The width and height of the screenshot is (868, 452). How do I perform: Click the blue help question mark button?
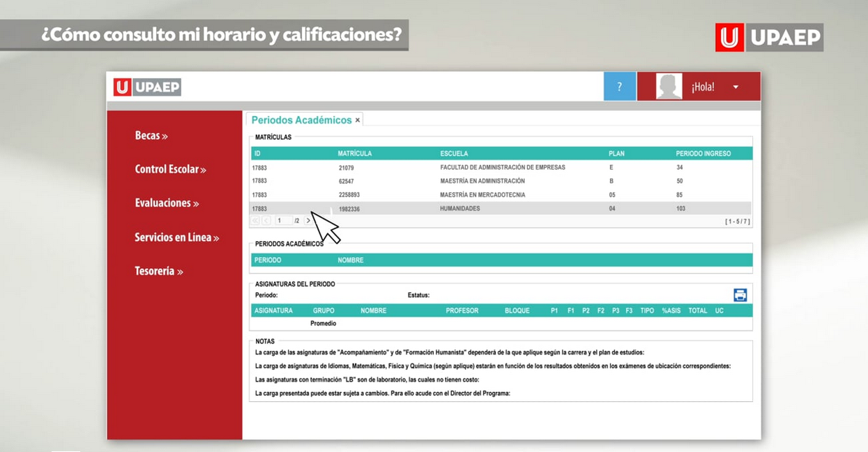coord(619,86)
